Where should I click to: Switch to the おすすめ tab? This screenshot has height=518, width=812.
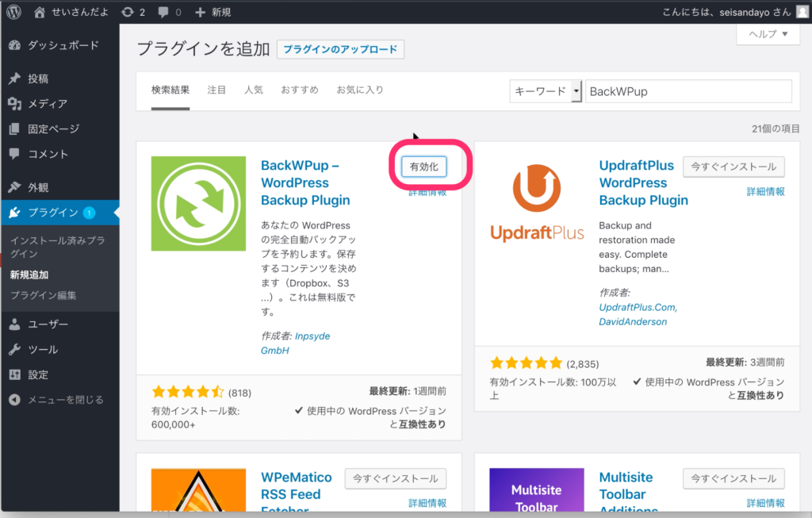pos(299,90)
